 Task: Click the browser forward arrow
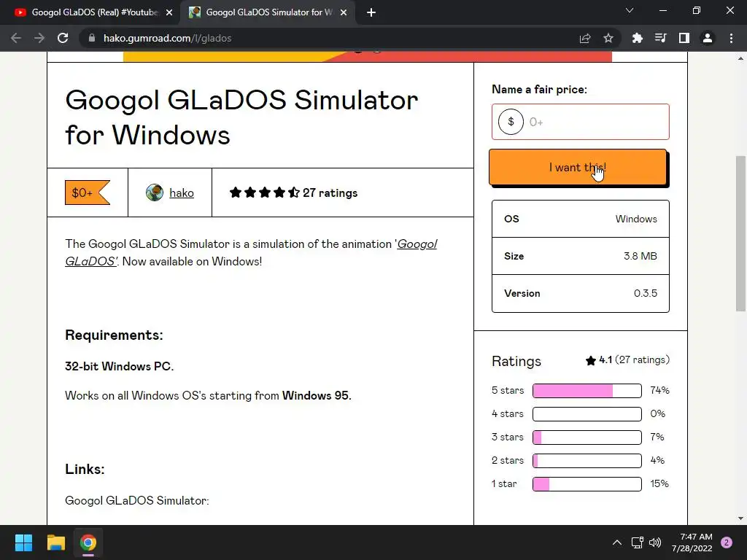tap(39, 38)
